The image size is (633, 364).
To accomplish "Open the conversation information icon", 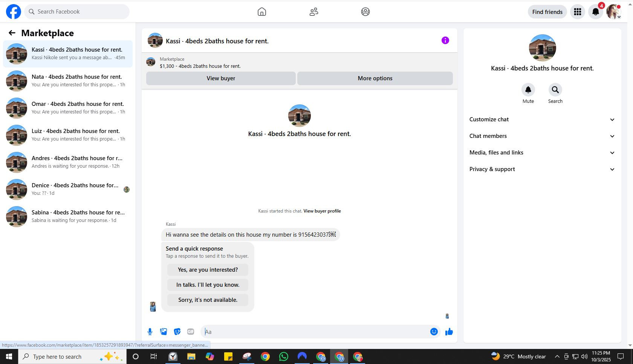I will click(445, 40).
